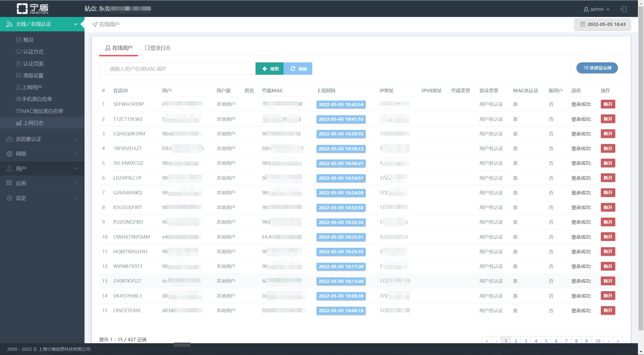Disconnect session 5EFW6OVEBP via 断开 button
Screen dimensions: 644x355
click(x=608, y=104)
